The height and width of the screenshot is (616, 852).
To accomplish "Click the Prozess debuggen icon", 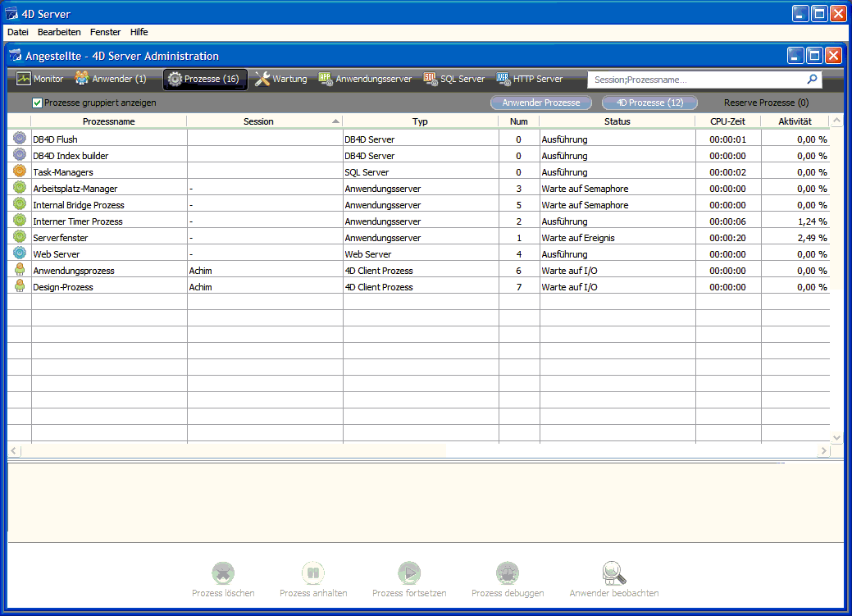I will point(508,573).
